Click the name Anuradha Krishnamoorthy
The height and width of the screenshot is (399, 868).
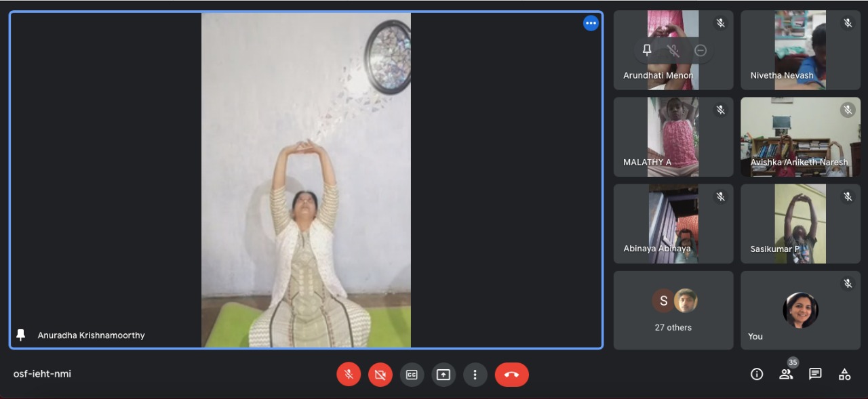click(91, 335)
